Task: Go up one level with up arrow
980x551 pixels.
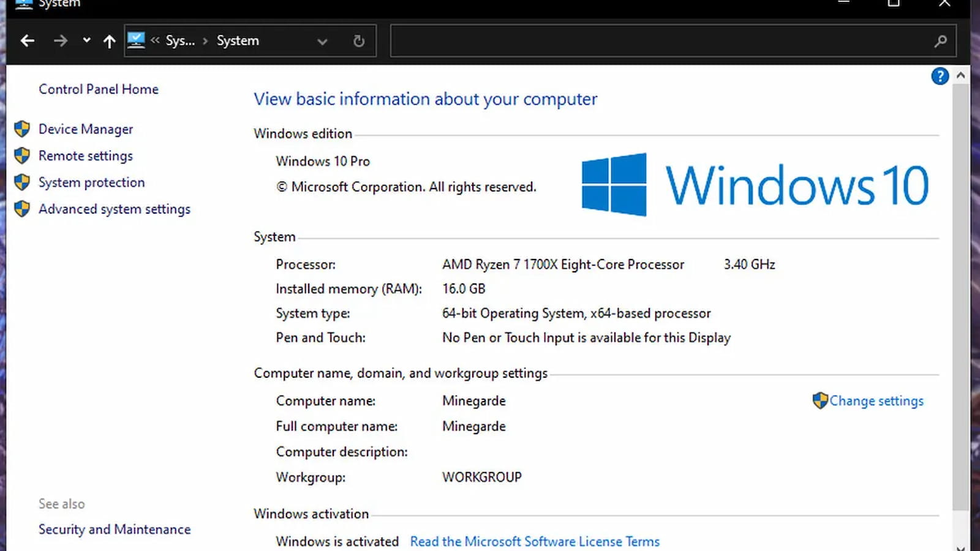Action: point(109,41)
